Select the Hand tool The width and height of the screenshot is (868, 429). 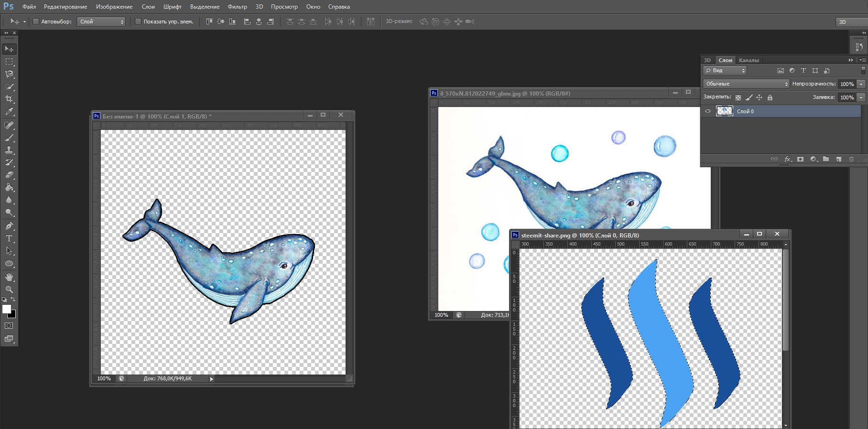[x=9, y=277]
